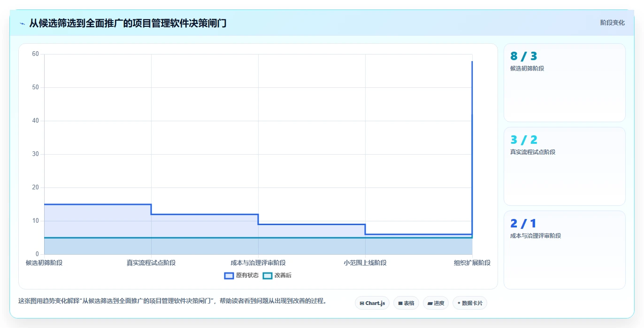644x328 pixels.
Task: Click x-axis label 小范围上线阶段
Action: (365, 263)
